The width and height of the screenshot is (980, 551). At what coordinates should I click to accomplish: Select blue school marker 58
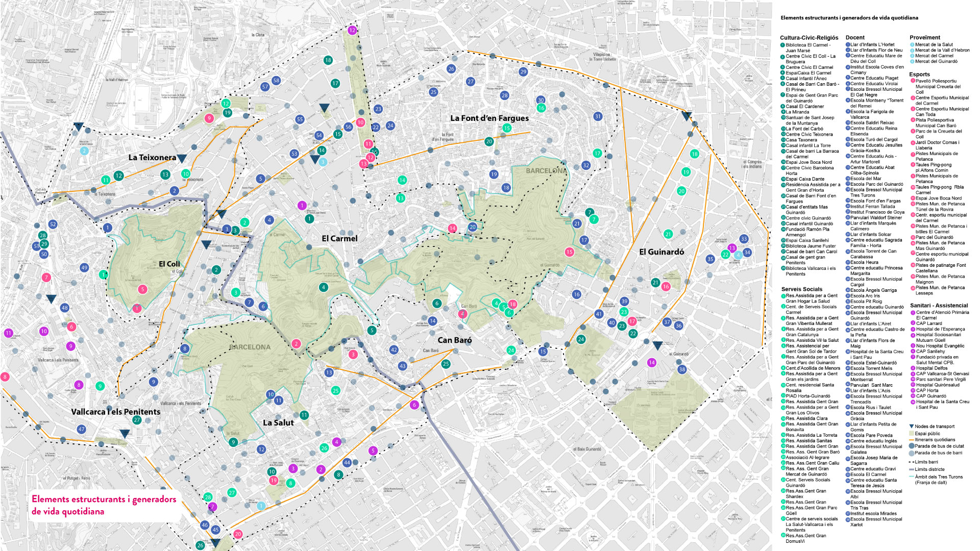click(x=276, y=80)
